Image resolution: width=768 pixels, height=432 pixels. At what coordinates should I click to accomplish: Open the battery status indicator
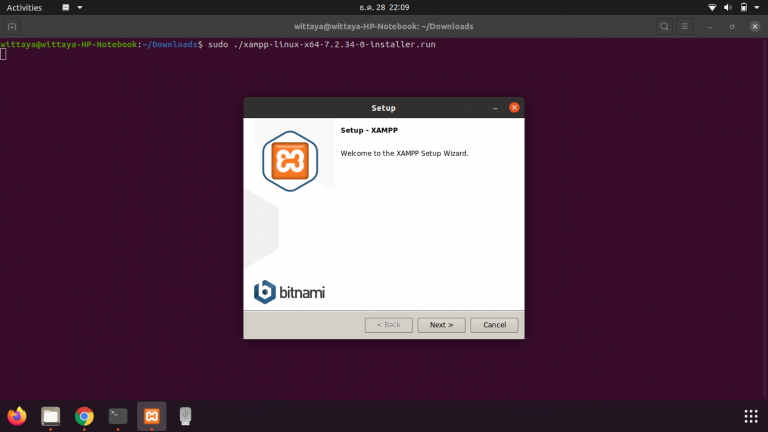[744, 7]
